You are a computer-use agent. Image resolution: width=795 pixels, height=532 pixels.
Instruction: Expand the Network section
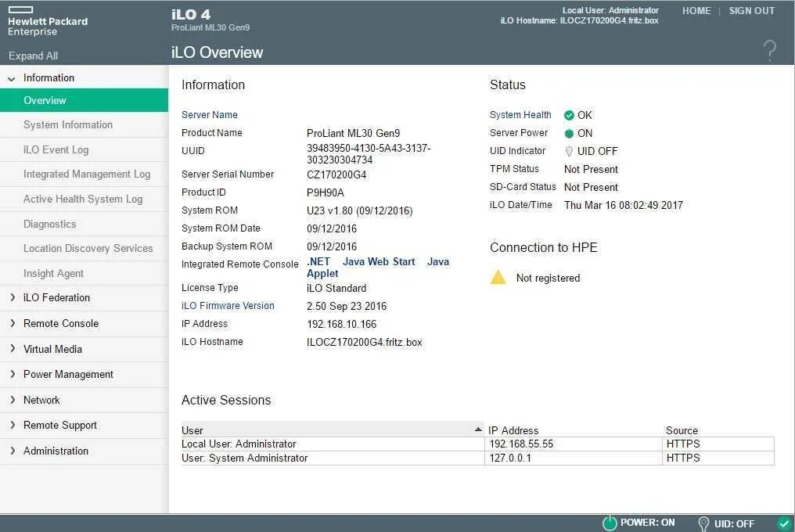[x=13, y=400]
